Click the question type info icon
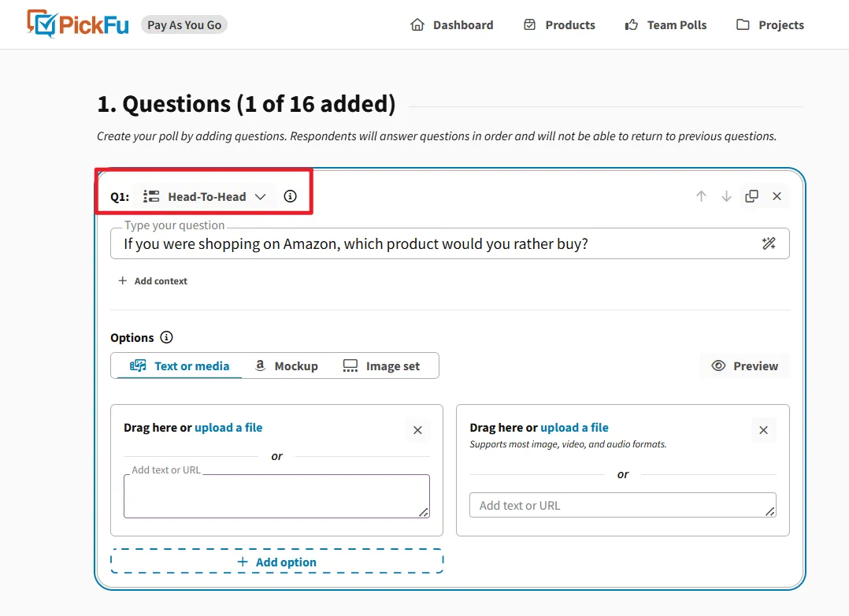 [x=291, y=196]
